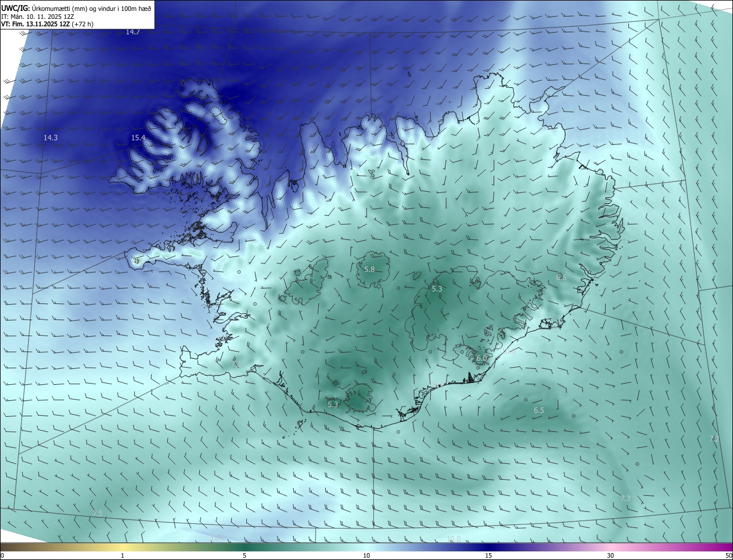Select the 7.5 value label on the map
Screen dimensions: 733x560
[97, 513]
